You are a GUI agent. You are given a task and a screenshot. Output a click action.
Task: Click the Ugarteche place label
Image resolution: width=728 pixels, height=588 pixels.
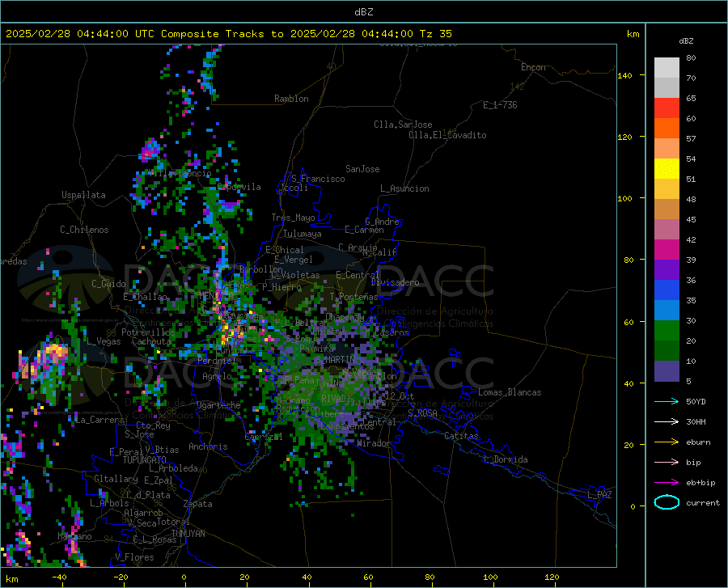[218, 405]
